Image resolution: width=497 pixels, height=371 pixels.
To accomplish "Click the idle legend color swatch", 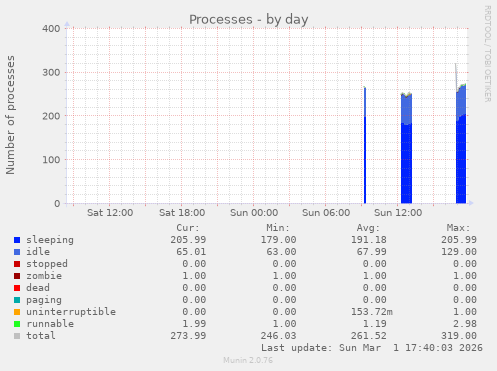I will (17, 252).
